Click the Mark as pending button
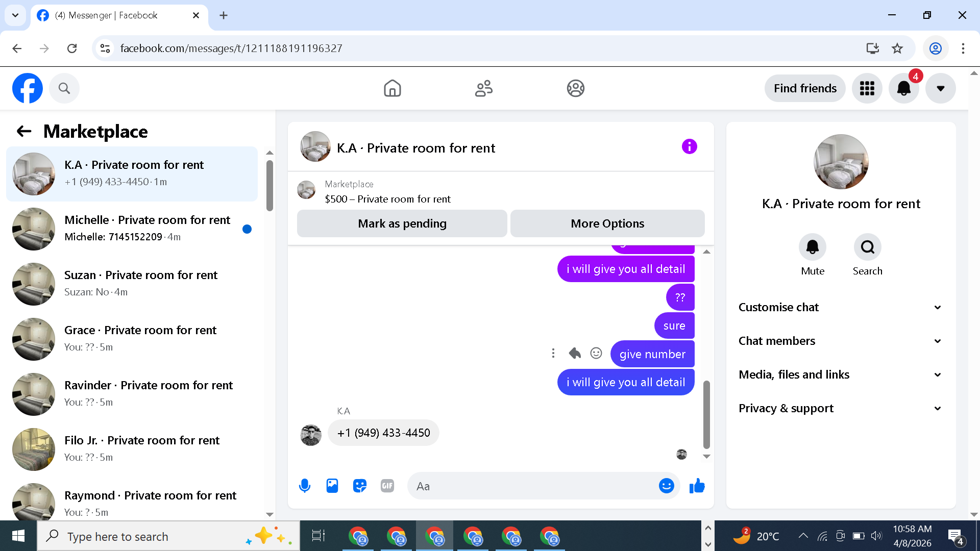The image size is (980, 551). click(402, 223)
